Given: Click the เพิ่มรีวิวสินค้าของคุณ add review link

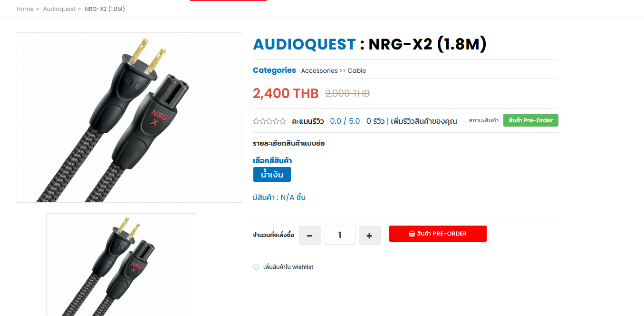Looking at the screenshot, I should pos(424,121).
